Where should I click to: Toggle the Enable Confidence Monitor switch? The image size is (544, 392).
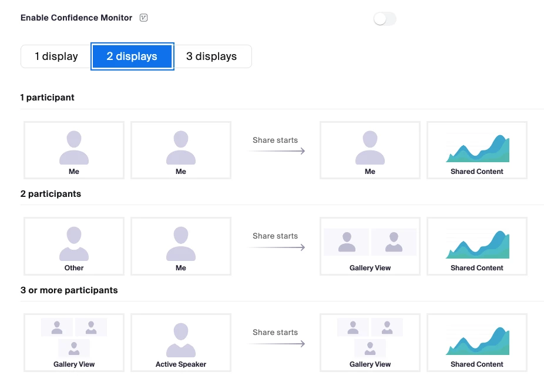[x=385, y=19]
